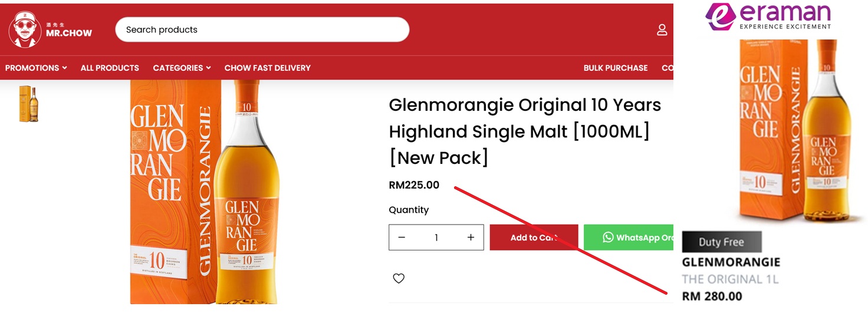Open the All Products menu item
This screenshot has width=868, height=313.
point(110,68)
